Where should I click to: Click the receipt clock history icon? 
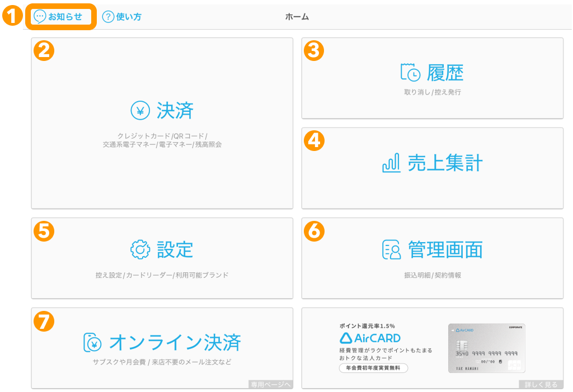tap(410, 73)
